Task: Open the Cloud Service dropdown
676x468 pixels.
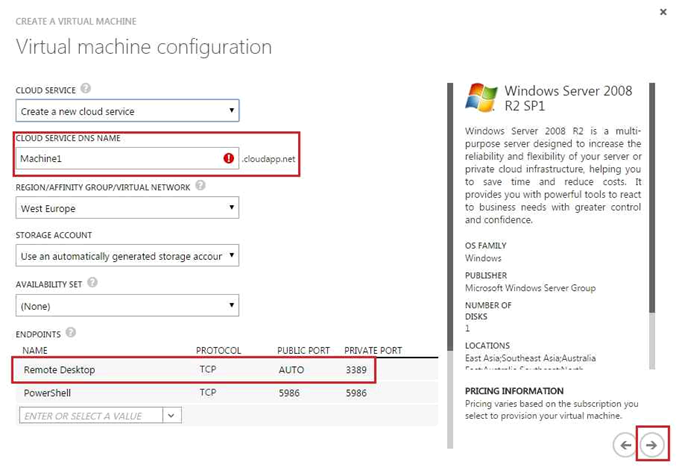Action: [x=127, y=111]
